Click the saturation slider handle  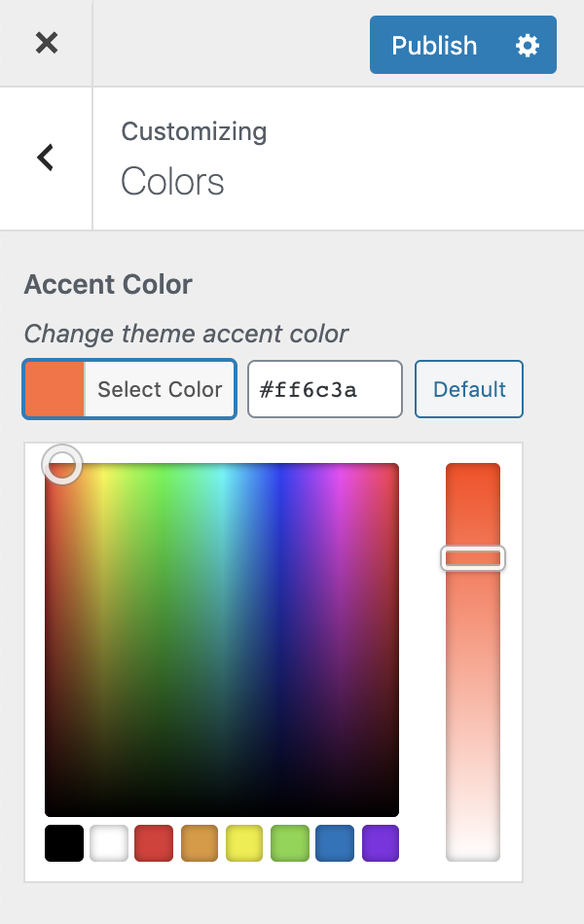473,558
